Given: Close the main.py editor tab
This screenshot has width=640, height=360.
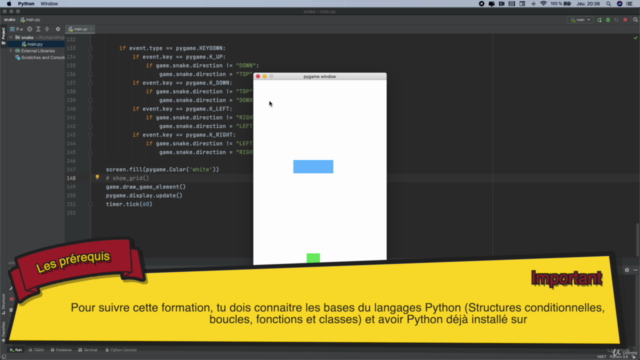Looking at the screenshot, I should coord(91,29).
